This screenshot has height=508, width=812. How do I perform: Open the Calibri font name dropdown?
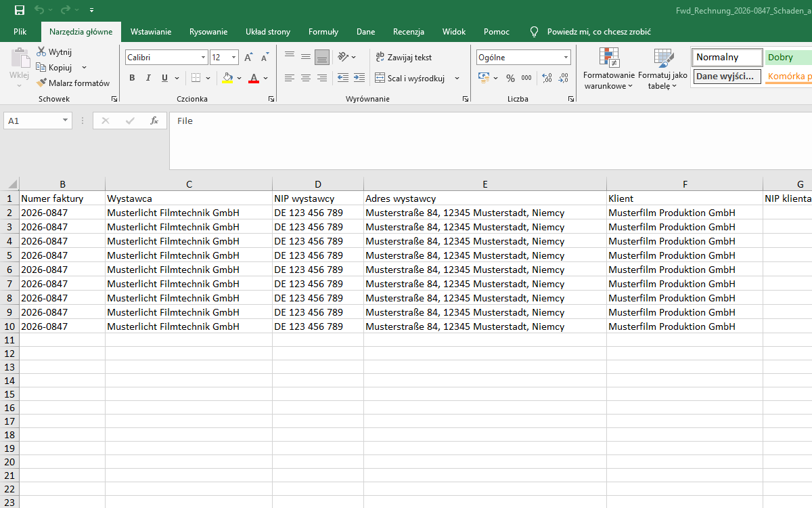203,58
